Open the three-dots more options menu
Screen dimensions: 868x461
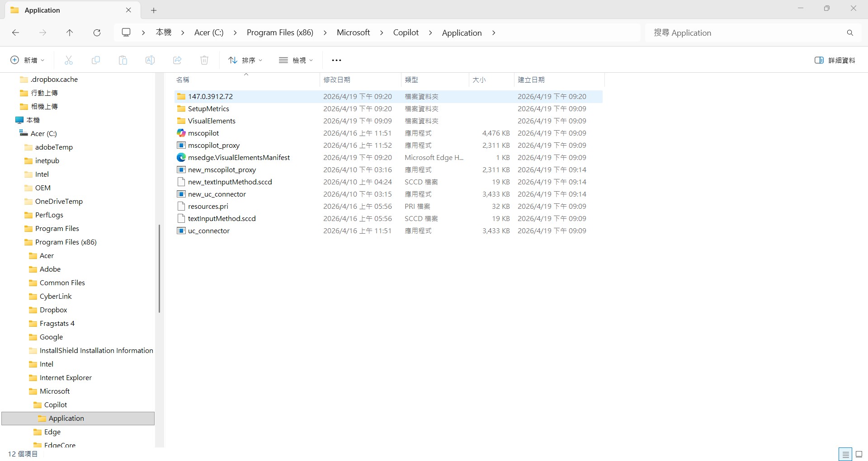tap(336, 60)
